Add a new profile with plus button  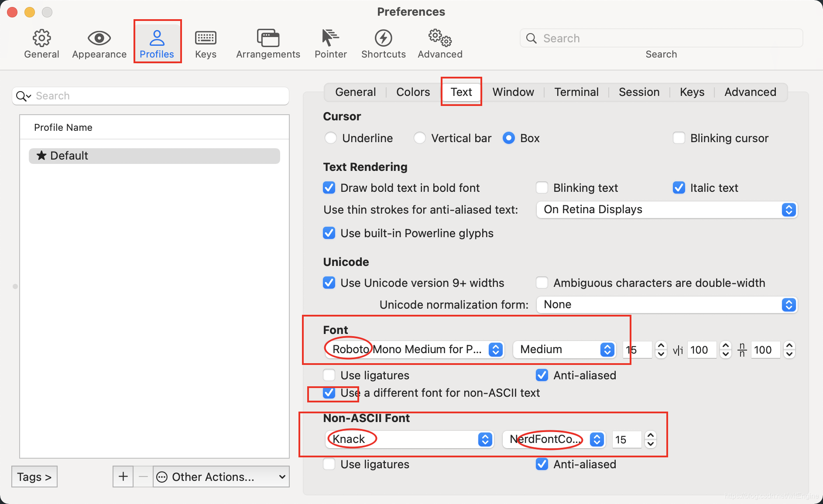[123, 477]
